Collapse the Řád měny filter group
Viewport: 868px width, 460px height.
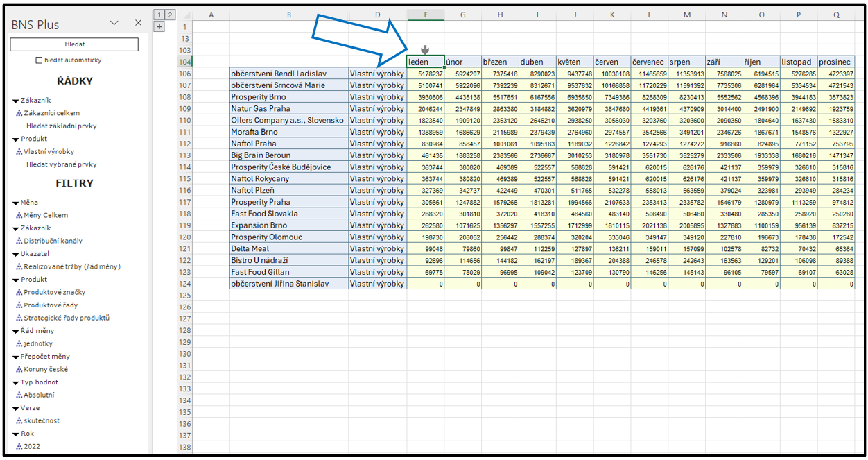tap(15, 332)
